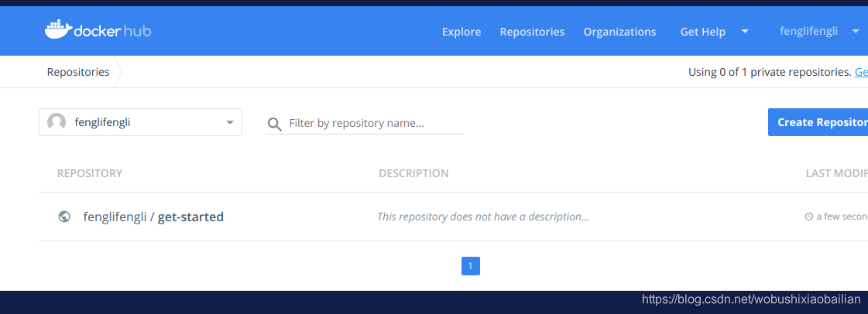Expand the Get Help dropdown arrow
The width and height of the screenshot is (868, 314).
[745, 31]
